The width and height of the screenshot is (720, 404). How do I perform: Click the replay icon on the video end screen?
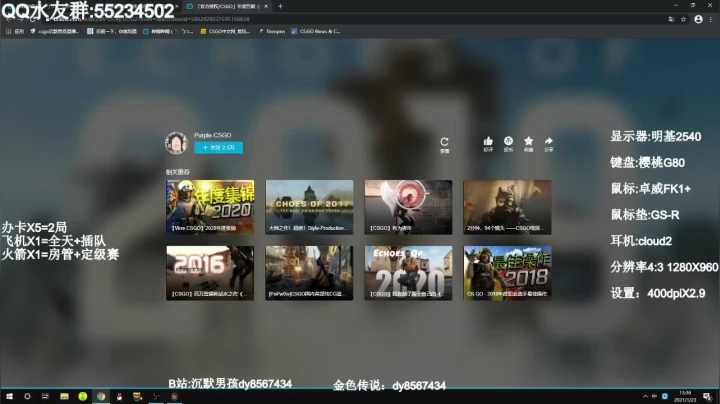[444, 142]
